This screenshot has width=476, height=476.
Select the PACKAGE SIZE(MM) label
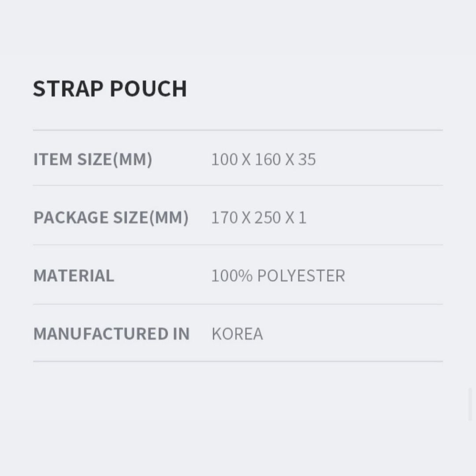click(x=111, y=217)
